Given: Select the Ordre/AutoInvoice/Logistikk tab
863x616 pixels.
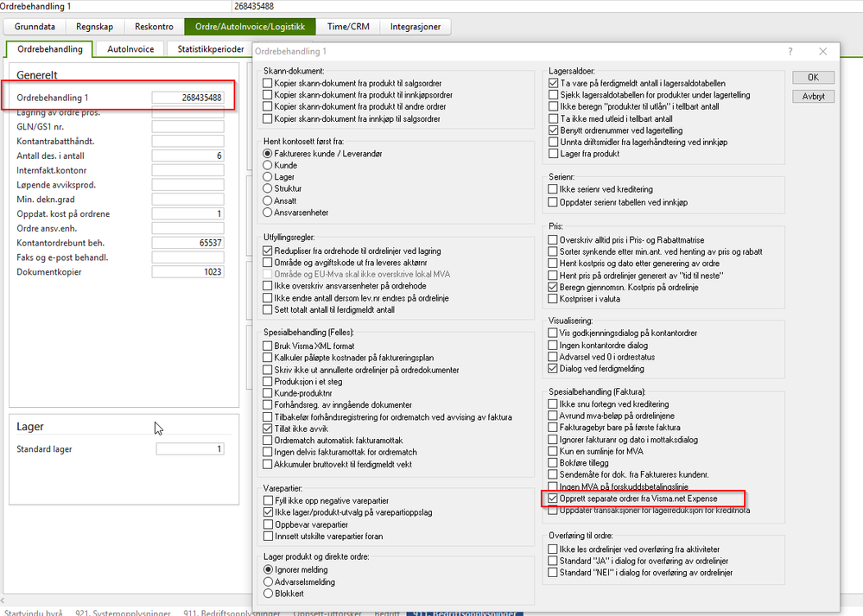Looking at the screenshot, I should click(x=250, y=27).
